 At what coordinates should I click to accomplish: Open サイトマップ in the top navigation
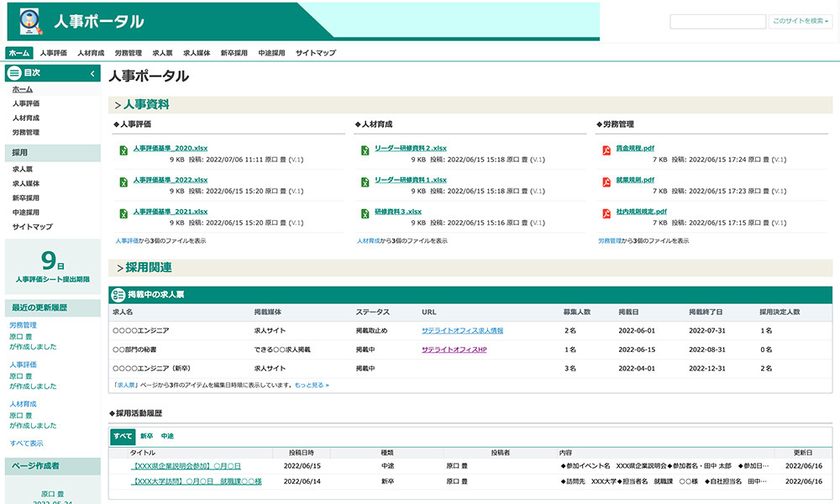(316, 53)
